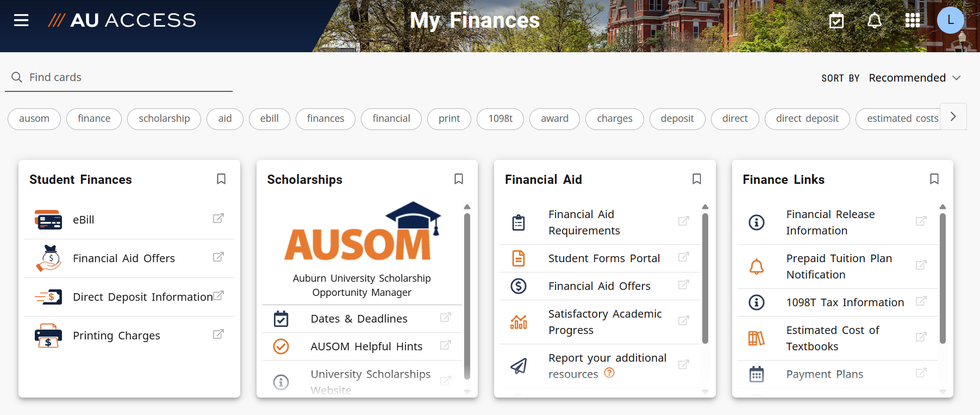Click the Dates & Deadlines calendar icon
This screenshot has height=415, width=980.
coord(281,319)
